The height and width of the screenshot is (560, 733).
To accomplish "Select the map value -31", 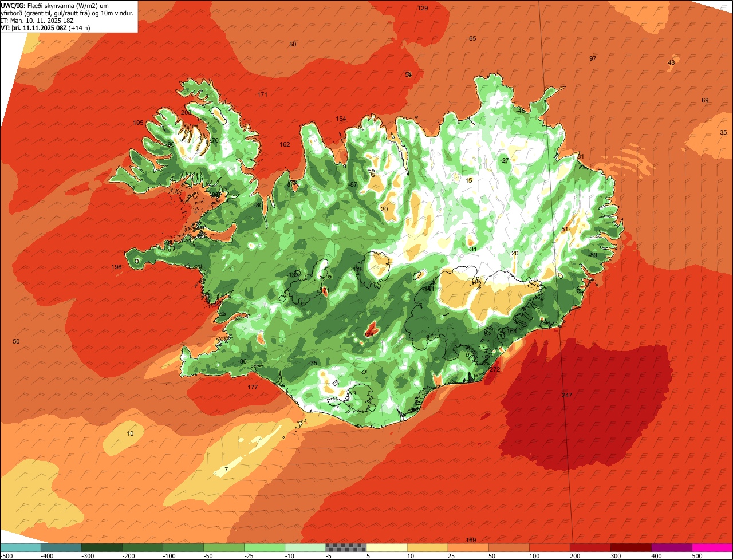I will (472, 249).
